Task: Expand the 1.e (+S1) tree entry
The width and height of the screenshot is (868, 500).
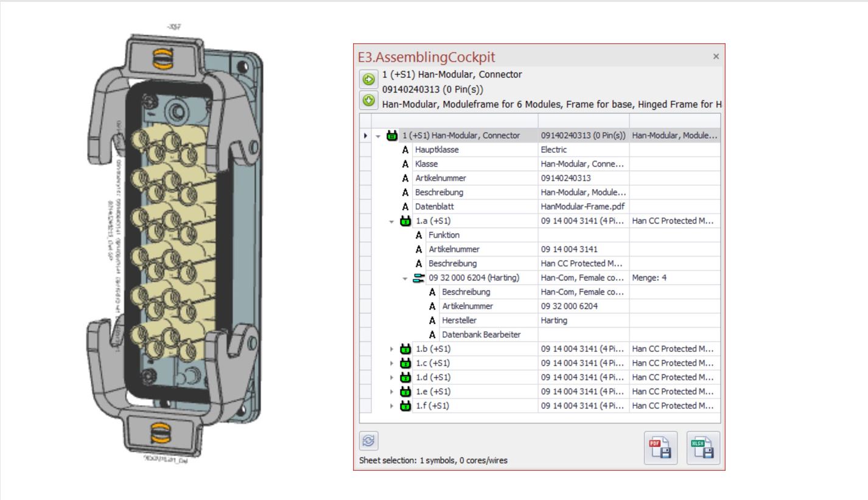Action: pos(391,392)
